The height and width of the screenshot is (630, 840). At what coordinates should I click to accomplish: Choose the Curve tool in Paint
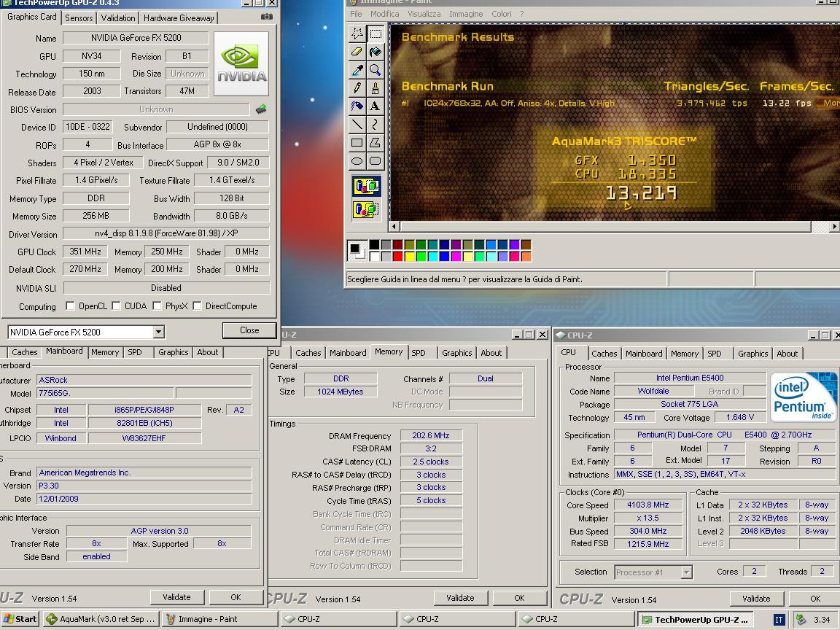(x=376, y=124)
